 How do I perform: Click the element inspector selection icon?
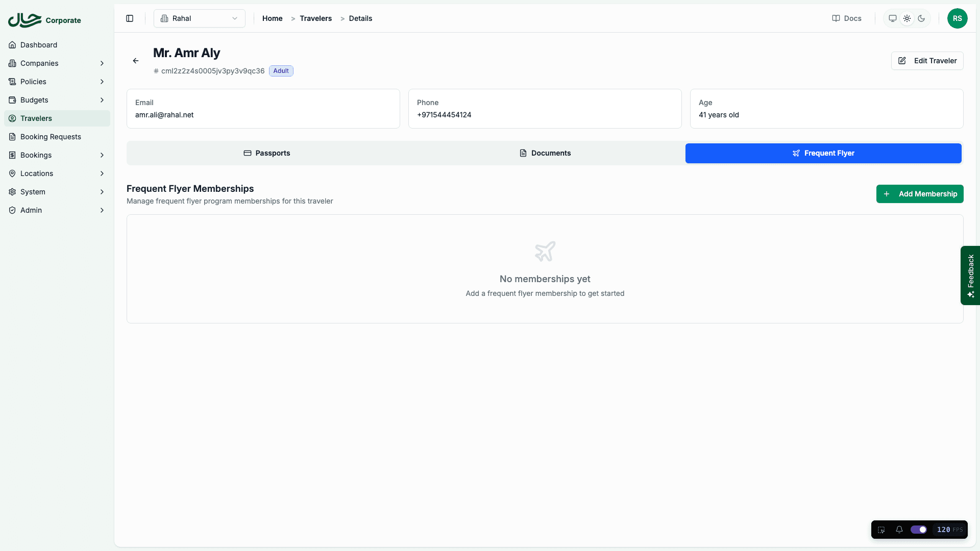pos(881,530)
